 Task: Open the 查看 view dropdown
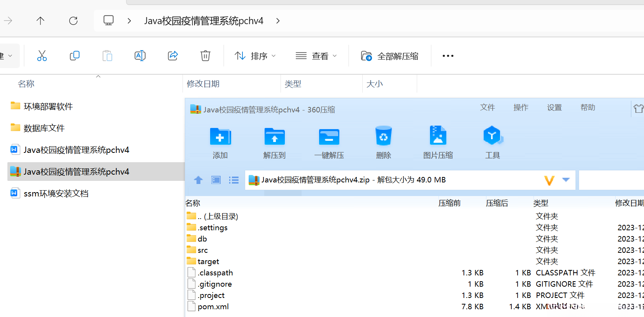316,56
